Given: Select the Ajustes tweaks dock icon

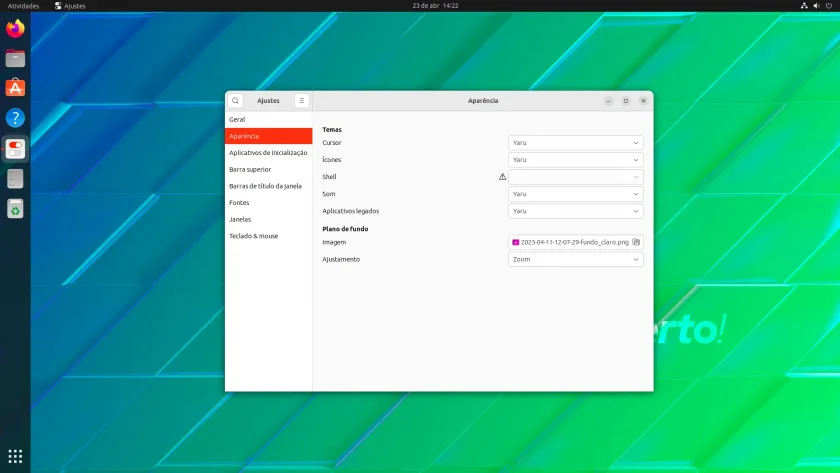Looking at the screenshot, I should pos(15,149).
